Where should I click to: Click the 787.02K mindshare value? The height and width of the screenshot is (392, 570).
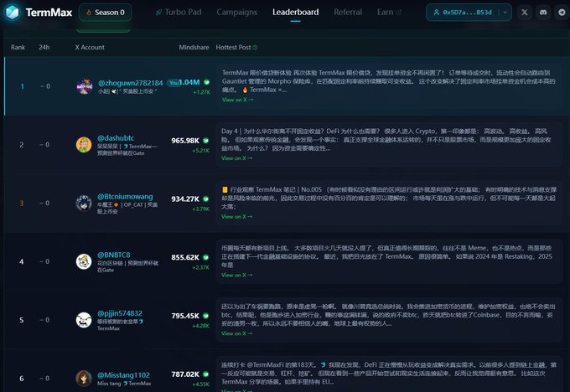pos(185,374)
